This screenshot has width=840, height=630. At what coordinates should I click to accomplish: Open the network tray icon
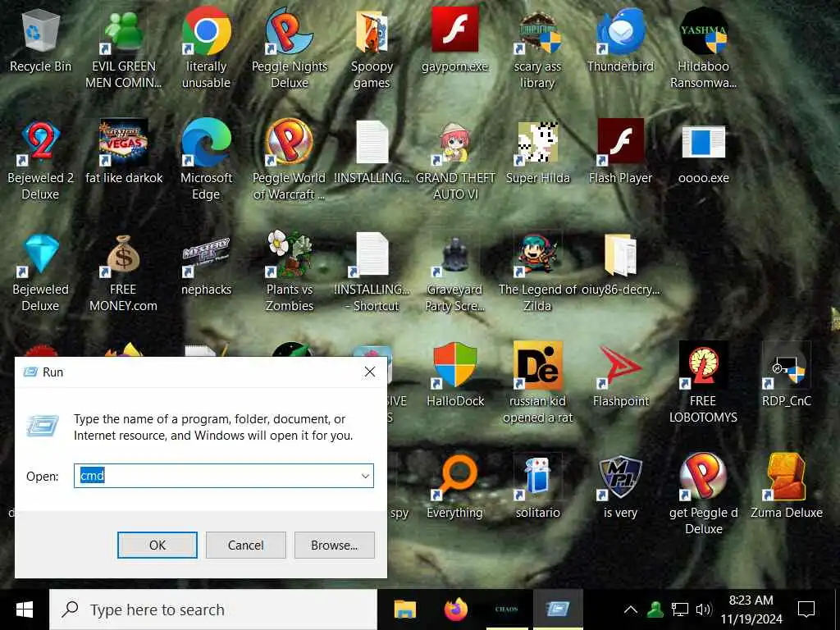pos(679,609)
